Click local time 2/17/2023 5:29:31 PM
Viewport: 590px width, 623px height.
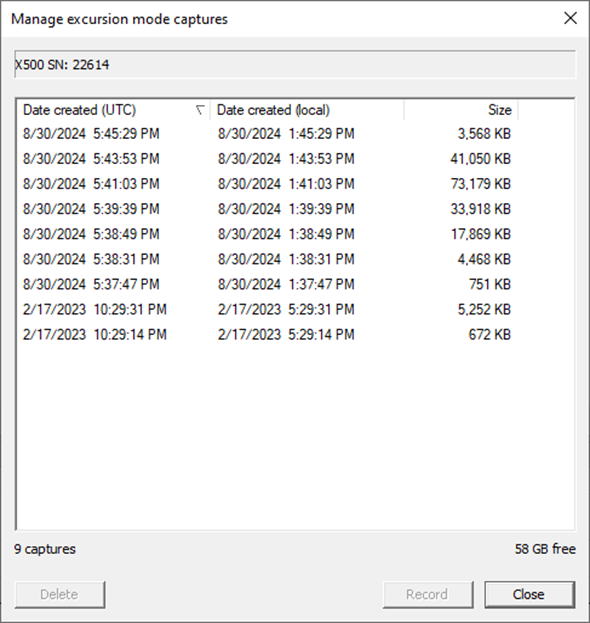point(286,310)
